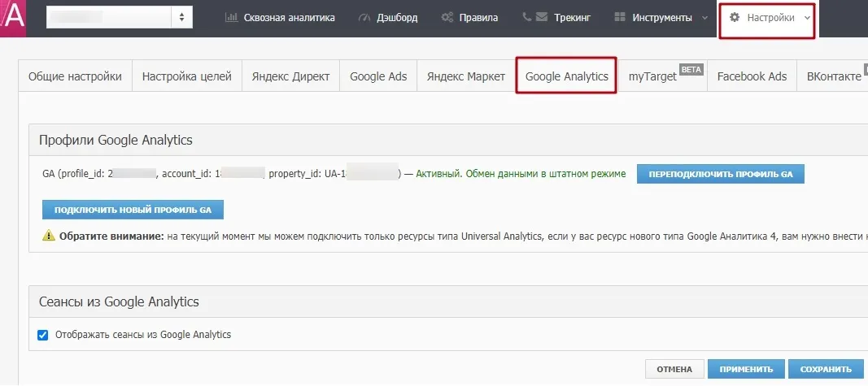868x386 pixels.
Task: Click the ПРИМЕНИТЬ button
Action: (746, 370)
